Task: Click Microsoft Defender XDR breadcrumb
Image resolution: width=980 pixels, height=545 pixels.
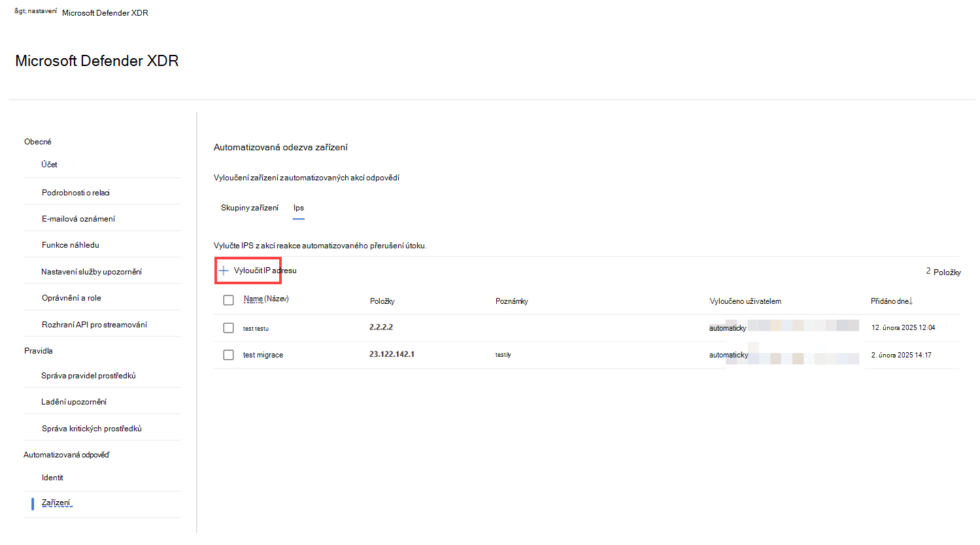Action: coord(105,13)
